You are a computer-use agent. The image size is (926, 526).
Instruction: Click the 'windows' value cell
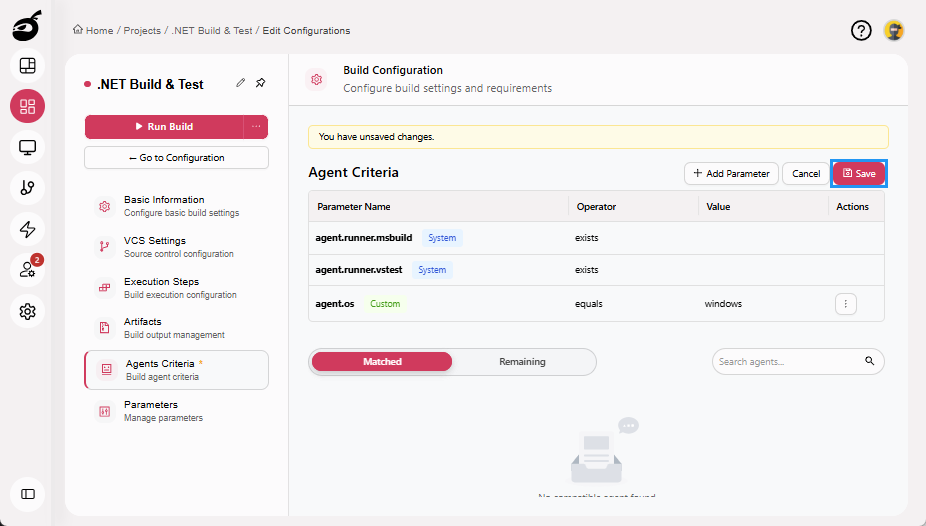[x=723, y=304]
